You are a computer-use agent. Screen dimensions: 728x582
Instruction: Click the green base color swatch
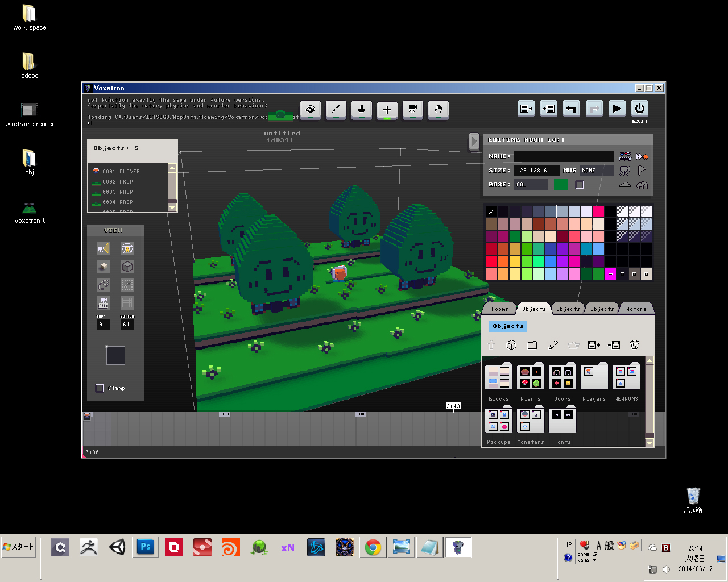pos(561,185)
